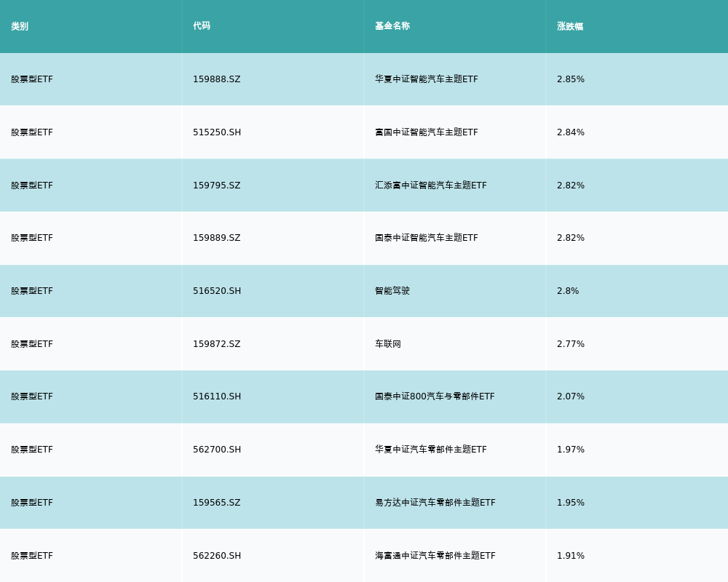The image size is (728, 582).
Task: Select code 159872.SZ
Action: 217,344
